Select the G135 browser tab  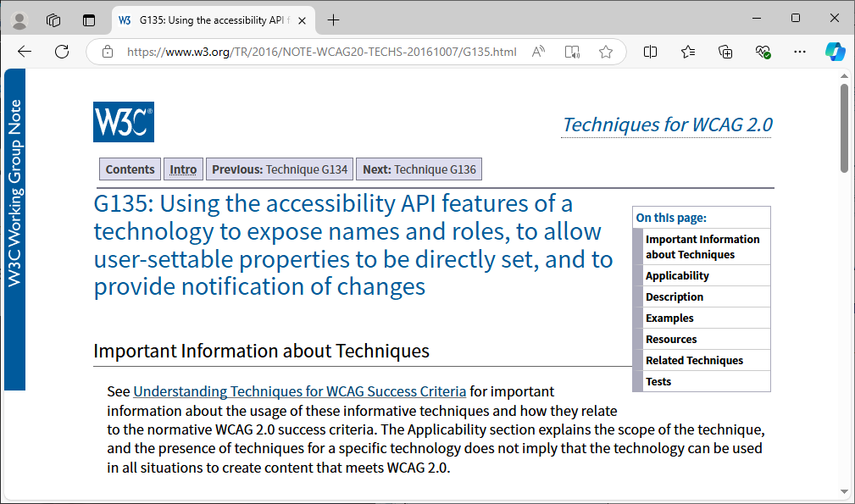click(214, 20)
